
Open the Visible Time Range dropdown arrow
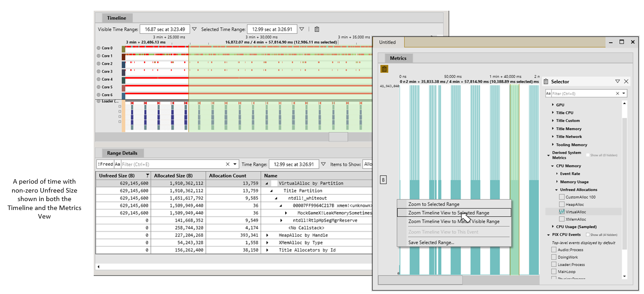tap(194, 29)
